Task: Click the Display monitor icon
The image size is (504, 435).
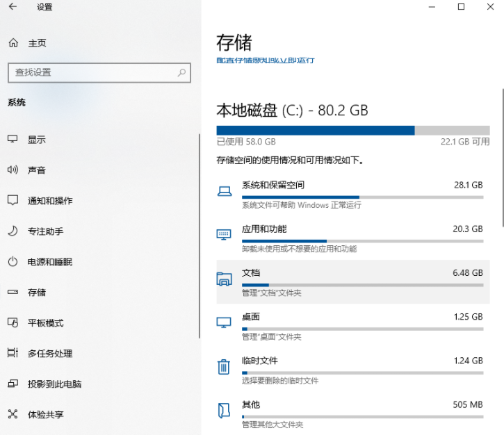Action: tap(13, 140)
